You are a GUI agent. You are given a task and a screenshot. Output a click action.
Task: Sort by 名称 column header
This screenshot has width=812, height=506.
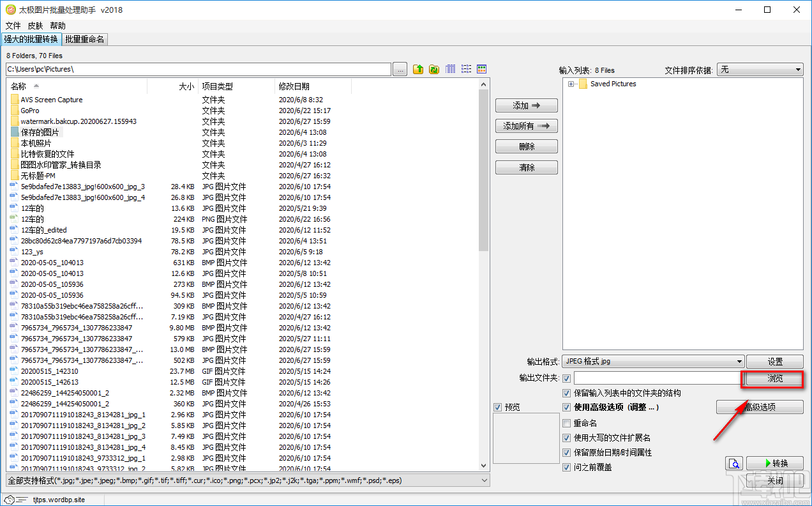(x=77, y=86)
